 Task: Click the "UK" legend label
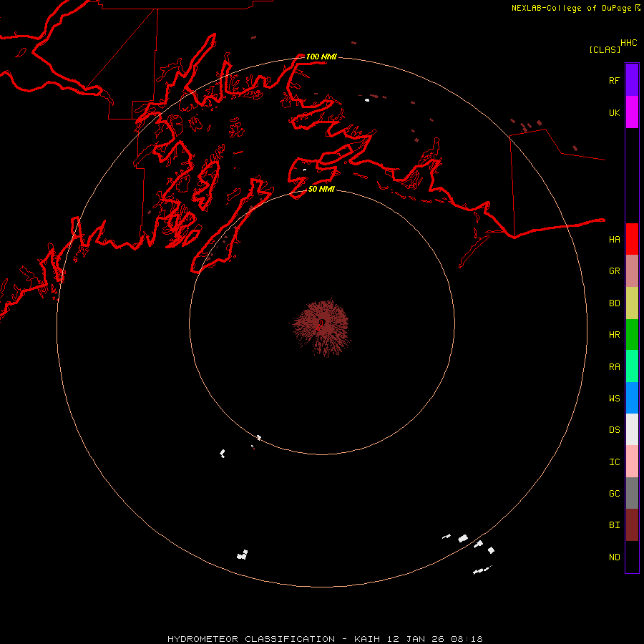pyautogui.click(x=614, y=112)
